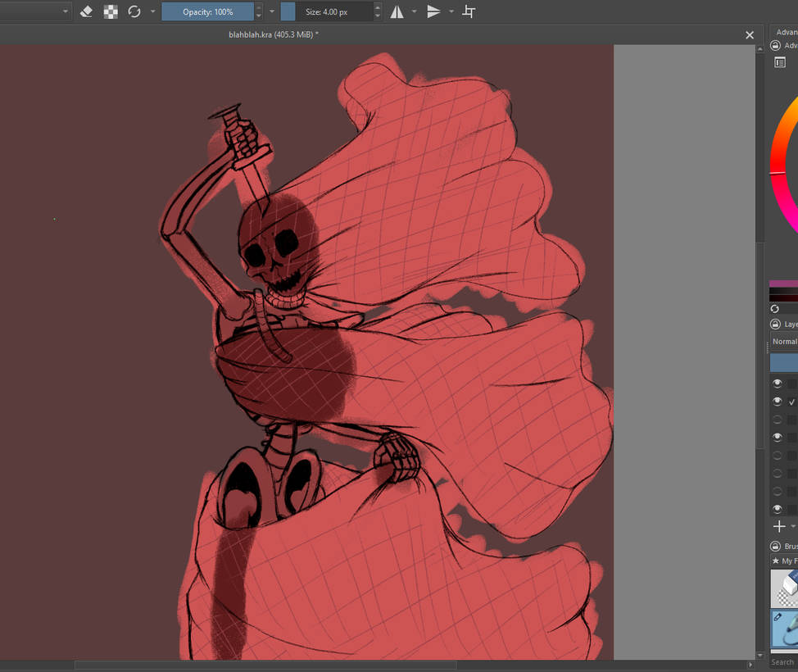
Task: Lock the Layers docker
Action: (775, 324)
